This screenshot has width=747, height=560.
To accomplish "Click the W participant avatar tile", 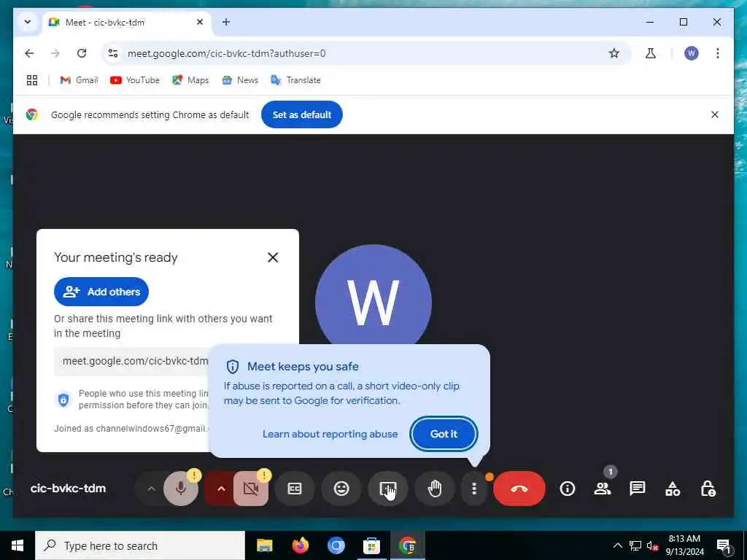I will click(373, 303).
